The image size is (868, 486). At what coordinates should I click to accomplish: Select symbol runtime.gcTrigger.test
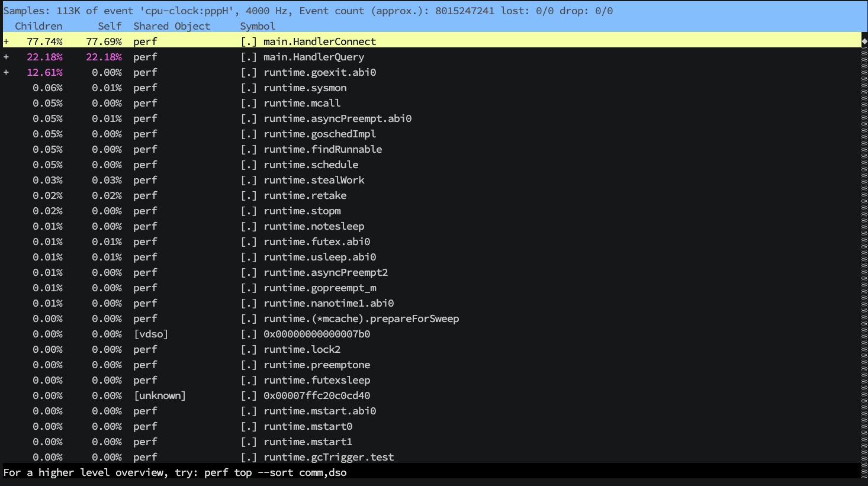(x=329, y=457)
